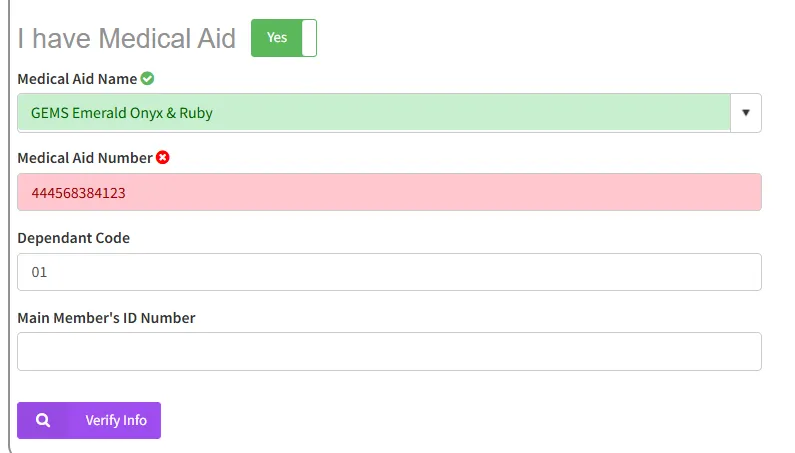Toggle the I have Medical Aid switch
Viewport: 795px width, 453px height.
(284, 38)
